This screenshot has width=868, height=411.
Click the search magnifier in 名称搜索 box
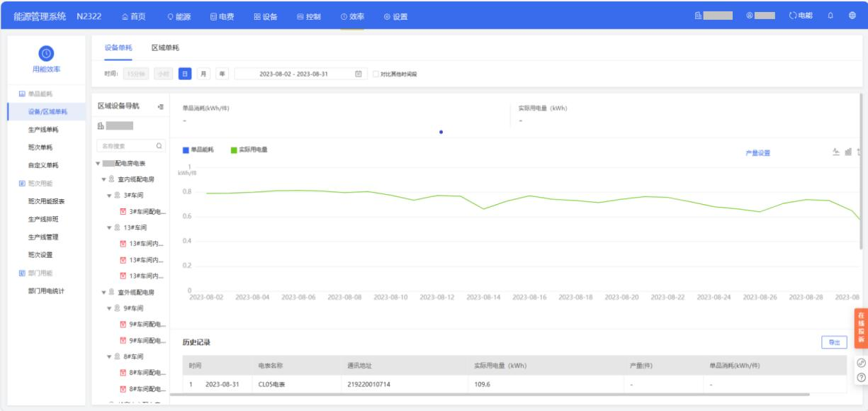pos(158,147)
